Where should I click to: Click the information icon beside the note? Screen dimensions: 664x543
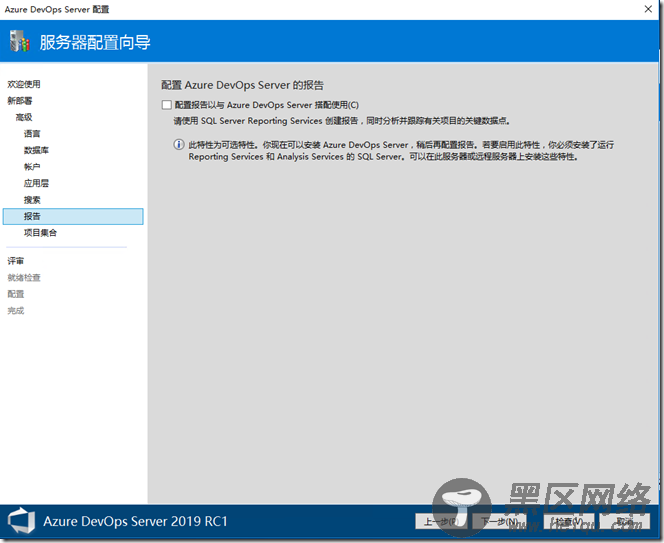179,145
